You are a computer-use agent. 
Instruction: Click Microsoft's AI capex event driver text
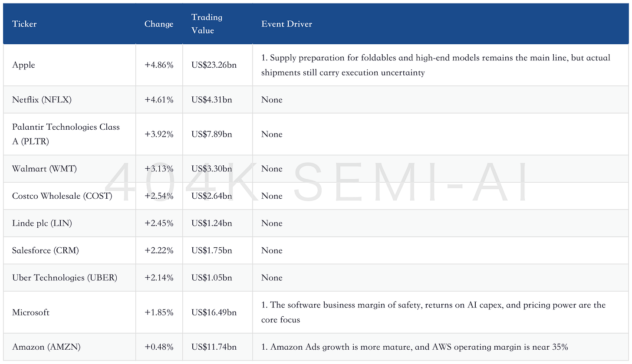(433, 312)
